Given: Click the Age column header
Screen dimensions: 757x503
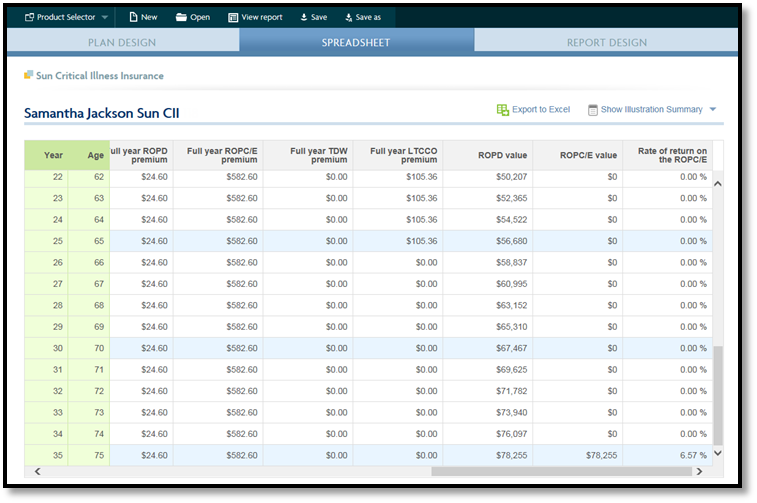Looking at the screenshot, I should (95, 155).
